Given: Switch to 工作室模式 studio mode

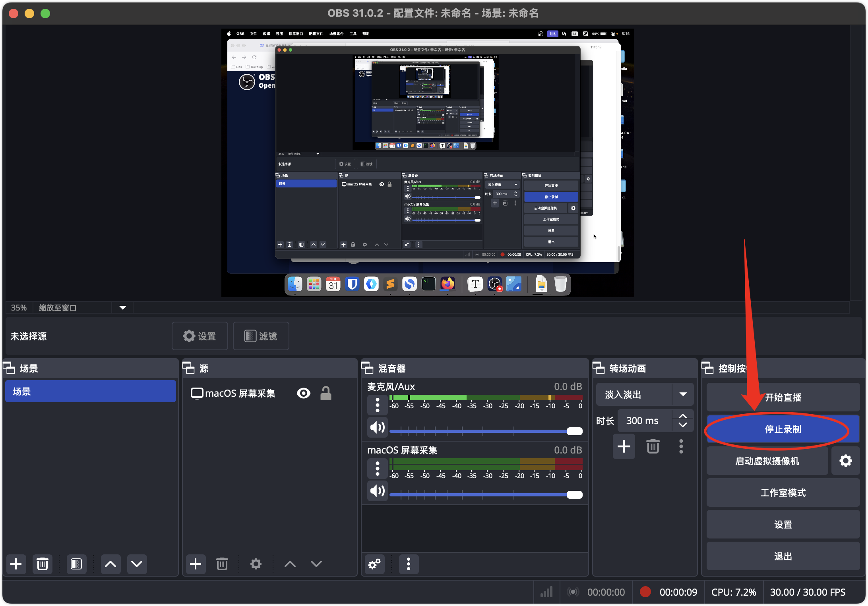Looking at the screenshot, I should (783, 492).
